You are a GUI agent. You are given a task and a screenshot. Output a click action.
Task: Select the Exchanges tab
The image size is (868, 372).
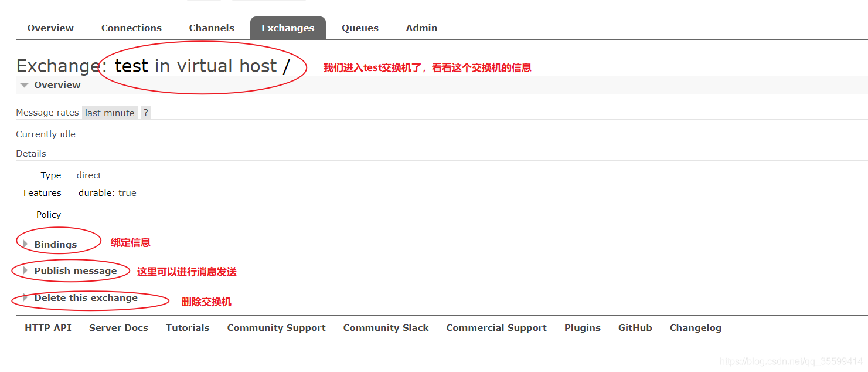[288, 28]
